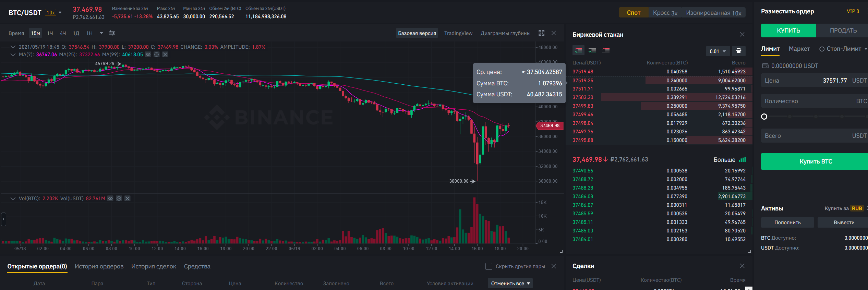Select the 1Ч interval
This screenshot has width=868, height=290.
pos(50,33)
